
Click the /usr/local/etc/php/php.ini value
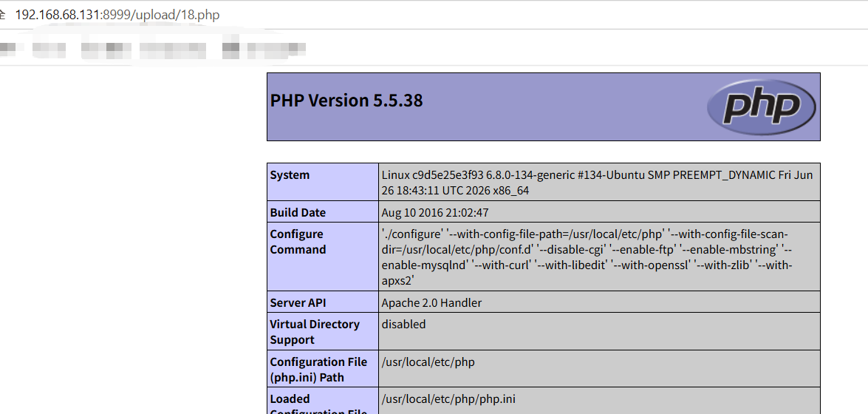tap(448, 399)
